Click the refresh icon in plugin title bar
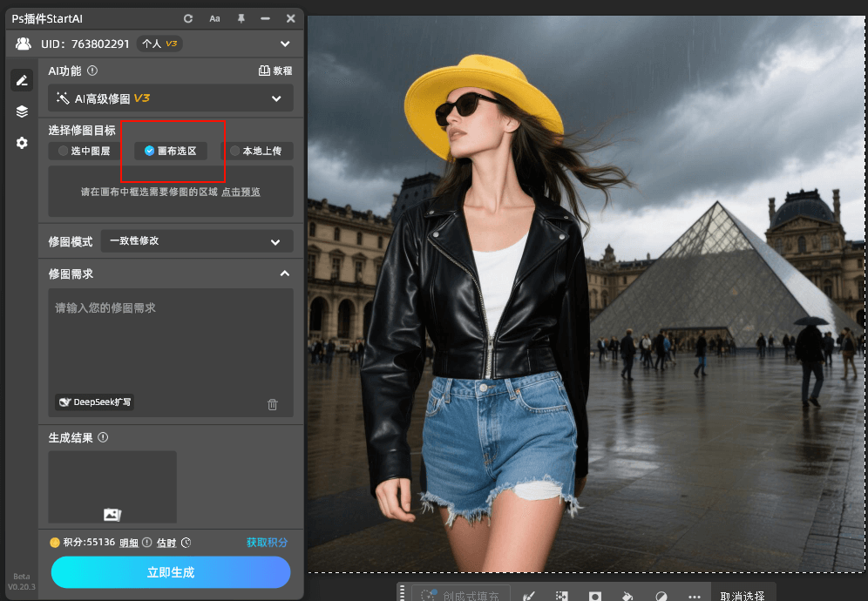 (188, 18)
